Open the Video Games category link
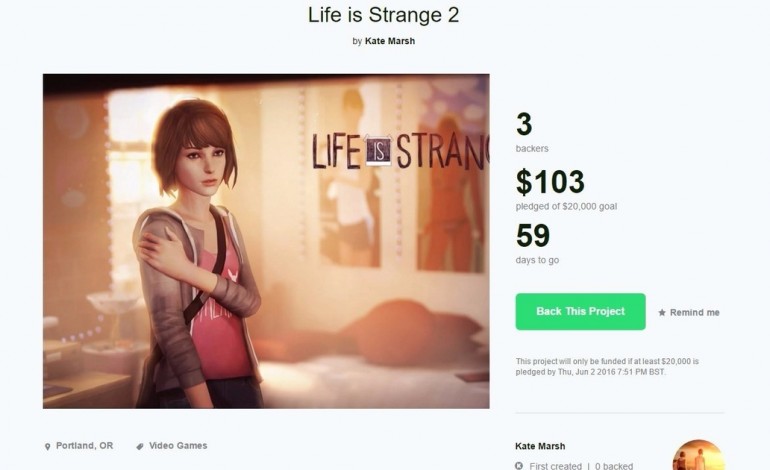This screenshot has width=770, height=470. 178,446
